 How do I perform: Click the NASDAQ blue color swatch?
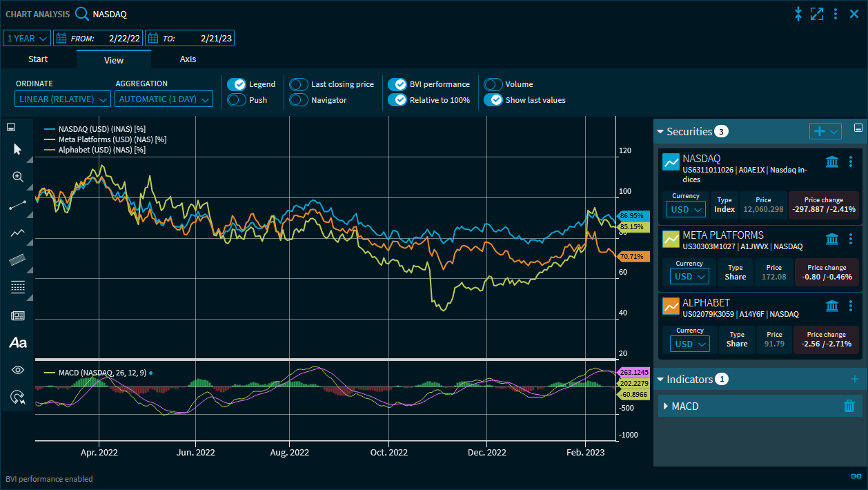(x=671, y=162)
